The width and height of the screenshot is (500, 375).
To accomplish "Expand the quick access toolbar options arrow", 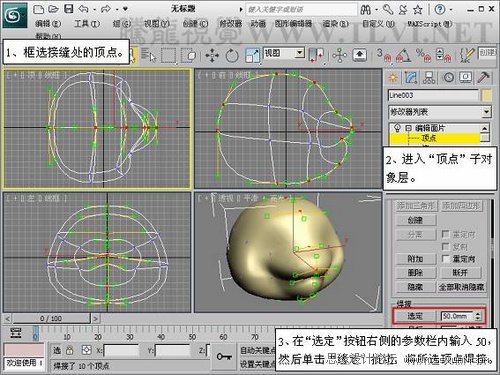I will coord(125,9).
